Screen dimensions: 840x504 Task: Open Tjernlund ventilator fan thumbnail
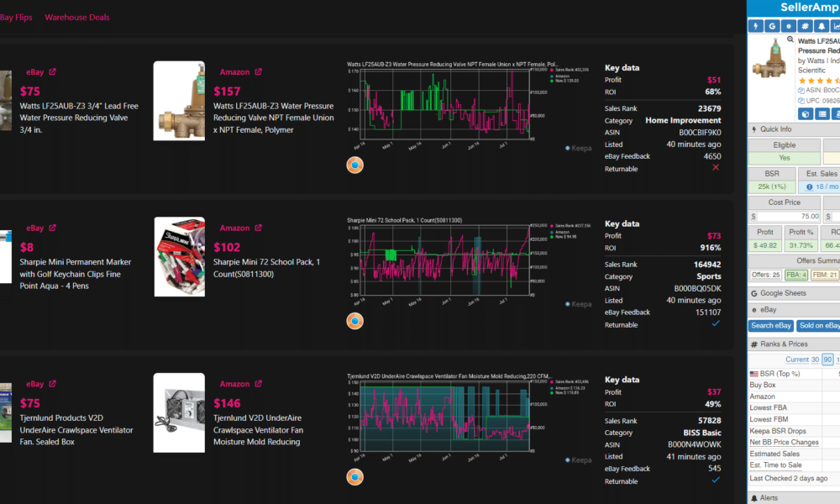click(x=179, y=412)
